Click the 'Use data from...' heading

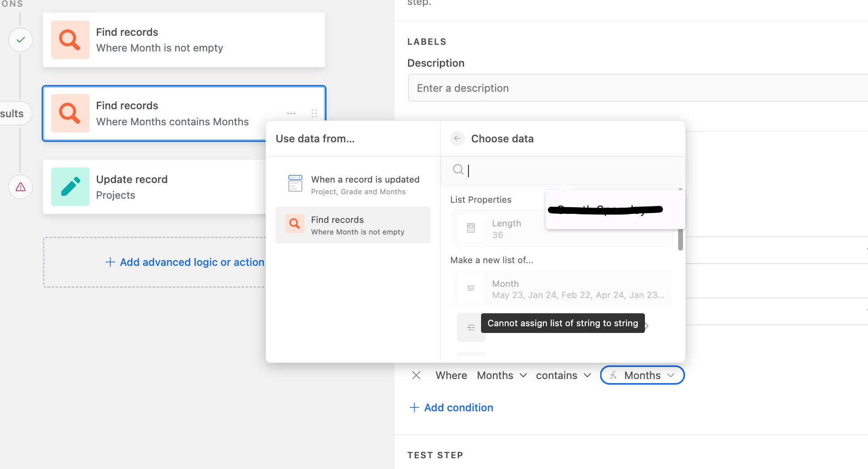pos(315,139)
